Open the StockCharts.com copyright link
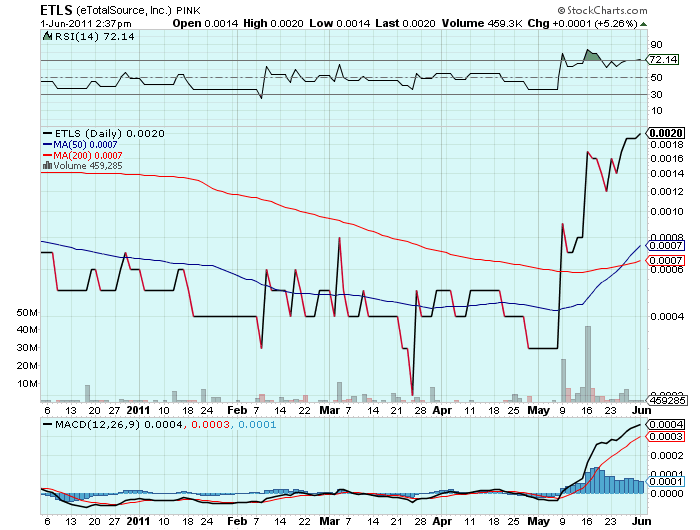 pyautogui.click(x=641, y=9)
